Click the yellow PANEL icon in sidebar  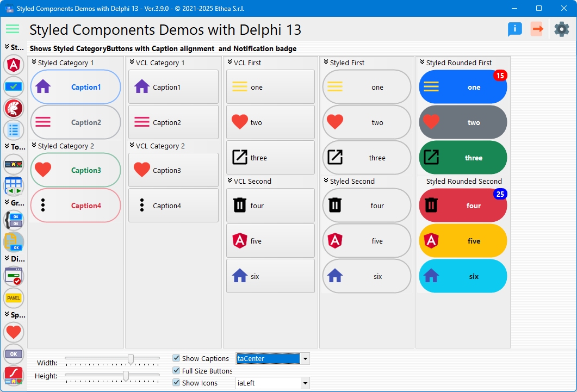(x=14, y=298)
